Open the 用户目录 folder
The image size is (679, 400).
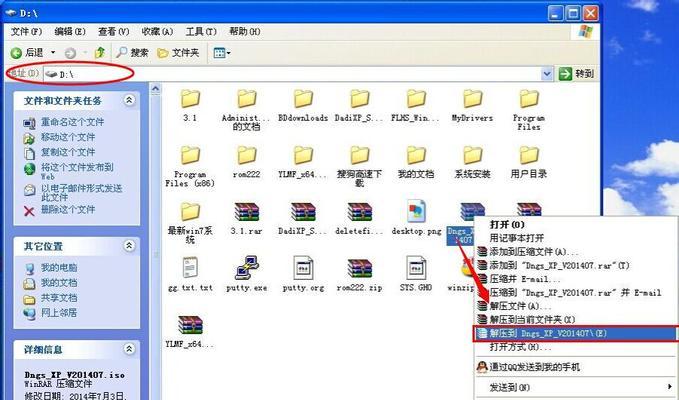[529, 162]
